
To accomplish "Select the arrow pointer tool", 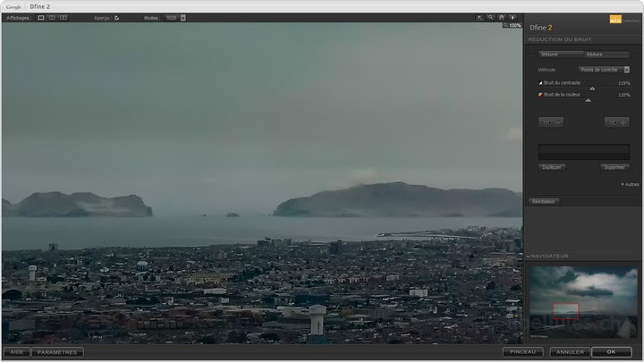I will click(x=479, y=18).
